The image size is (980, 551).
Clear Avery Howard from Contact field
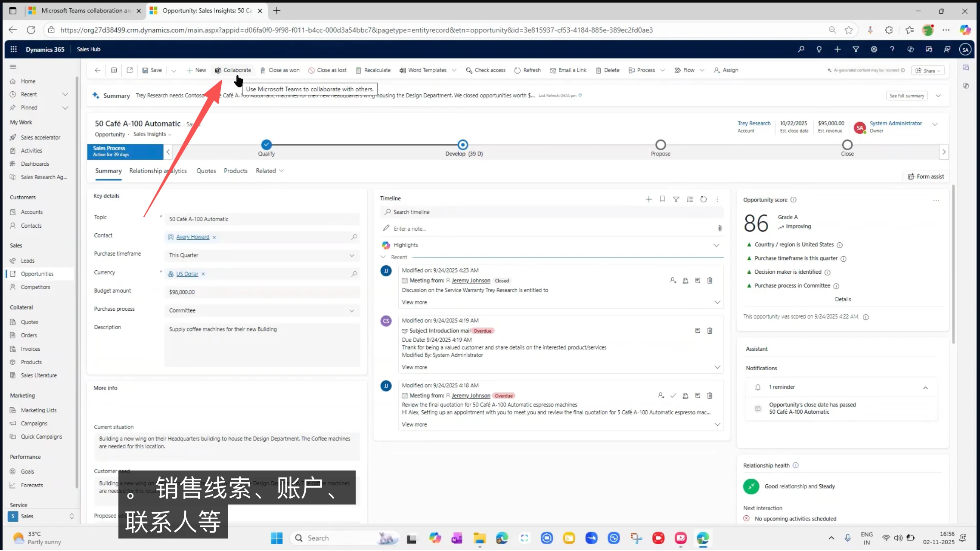pyautogui.click(x=214, y=237)
